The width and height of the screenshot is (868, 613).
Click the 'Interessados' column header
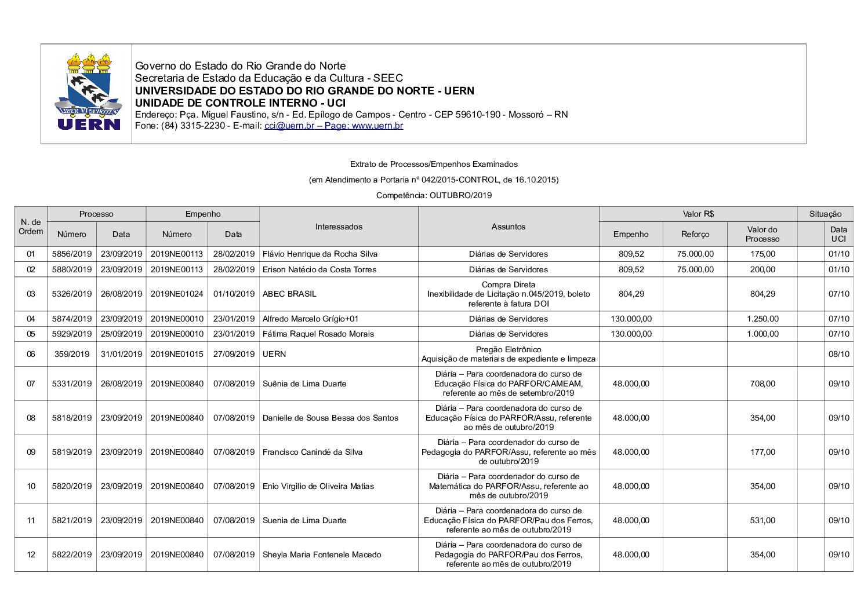coord(339,227)
